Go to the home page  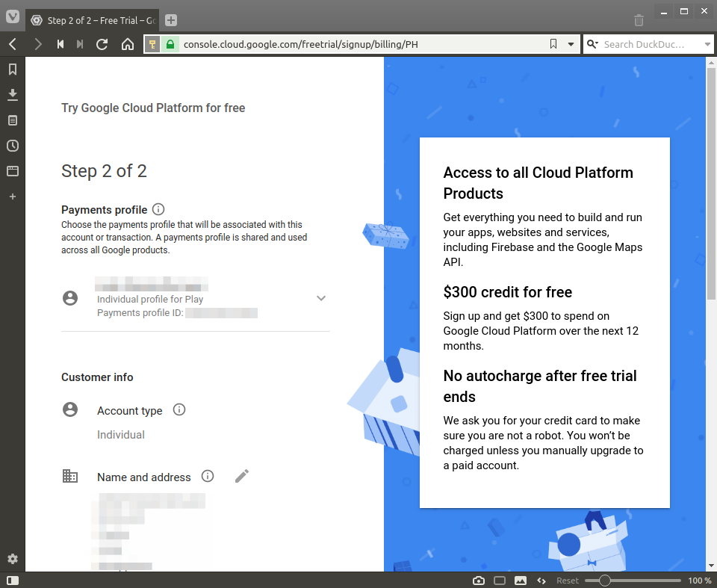pyautogui.click(x=128, y=44)
